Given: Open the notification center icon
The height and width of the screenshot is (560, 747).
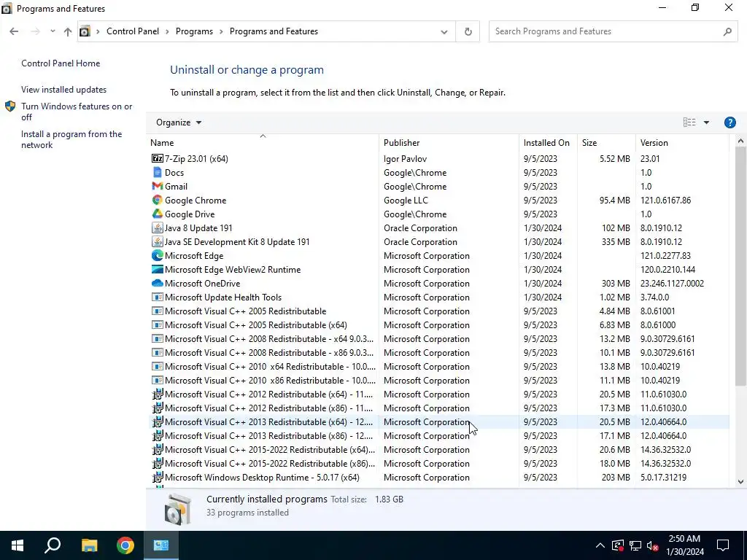Looking at the screenshot, I should point(723,545).
